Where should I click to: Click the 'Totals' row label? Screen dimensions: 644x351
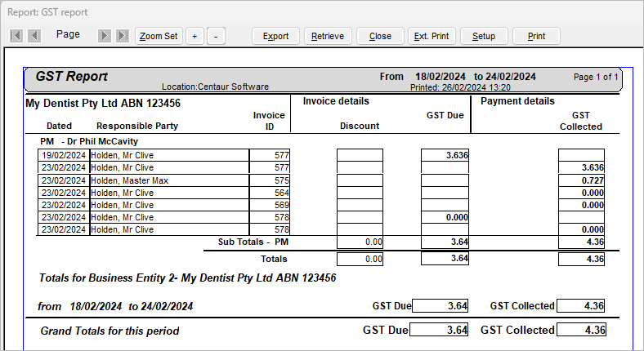(274, 259)
